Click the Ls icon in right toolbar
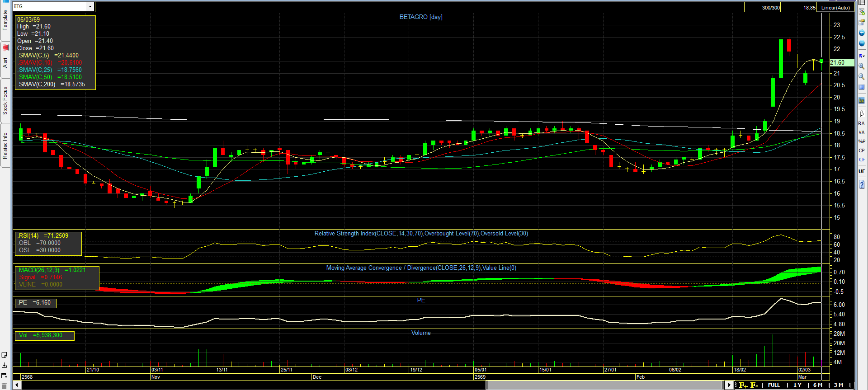This screenshot has height=390, width=868. click(862, 100)
